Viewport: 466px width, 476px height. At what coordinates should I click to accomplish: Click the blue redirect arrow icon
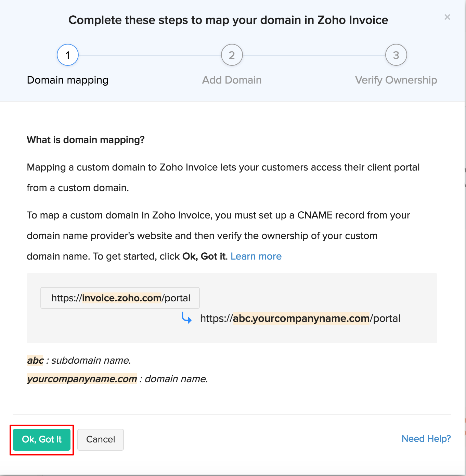[186, 318]
